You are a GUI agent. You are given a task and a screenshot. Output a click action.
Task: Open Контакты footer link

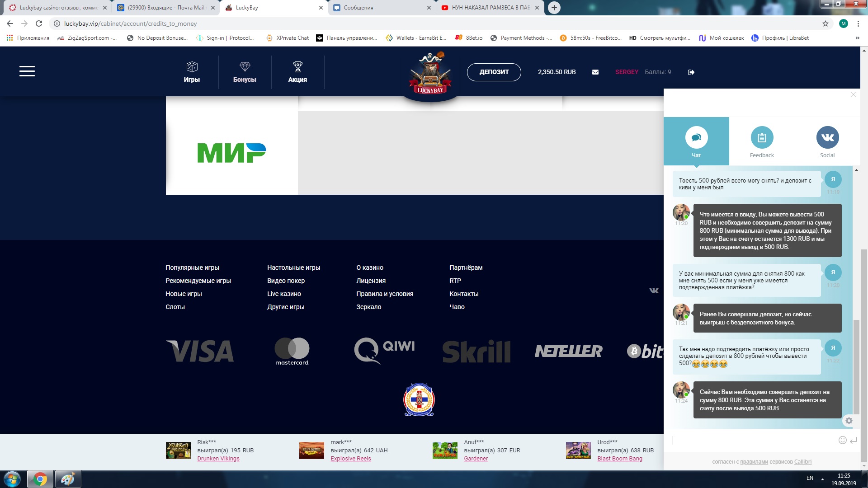click(x=464, y=294)
